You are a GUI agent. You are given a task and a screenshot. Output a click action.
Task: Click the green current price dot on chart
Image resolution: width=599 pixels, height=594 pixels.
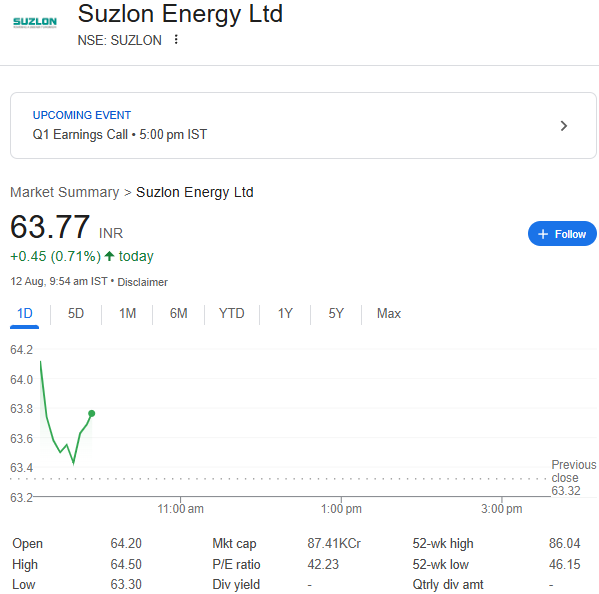(x=92, y=413)
